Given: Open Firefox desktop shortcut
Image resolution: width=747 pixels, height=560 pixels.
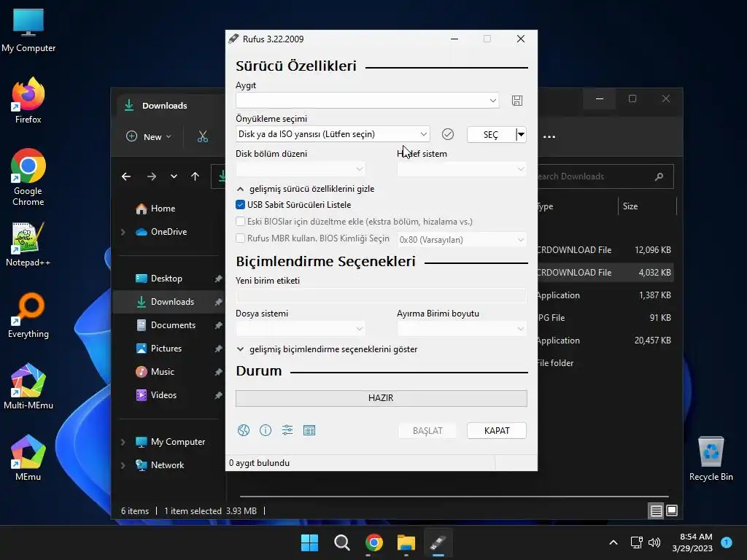Looking at the screenshot, I should pos(28,101).
